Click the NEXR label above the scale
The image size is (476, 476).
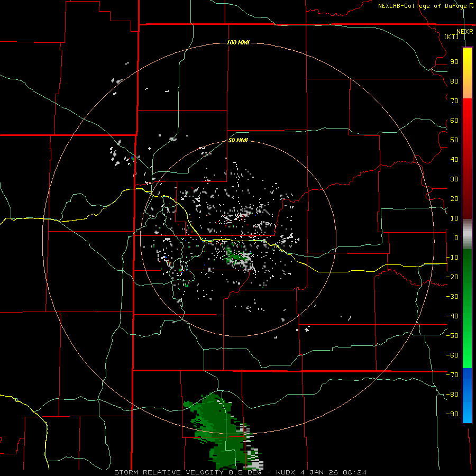(464, 32)
